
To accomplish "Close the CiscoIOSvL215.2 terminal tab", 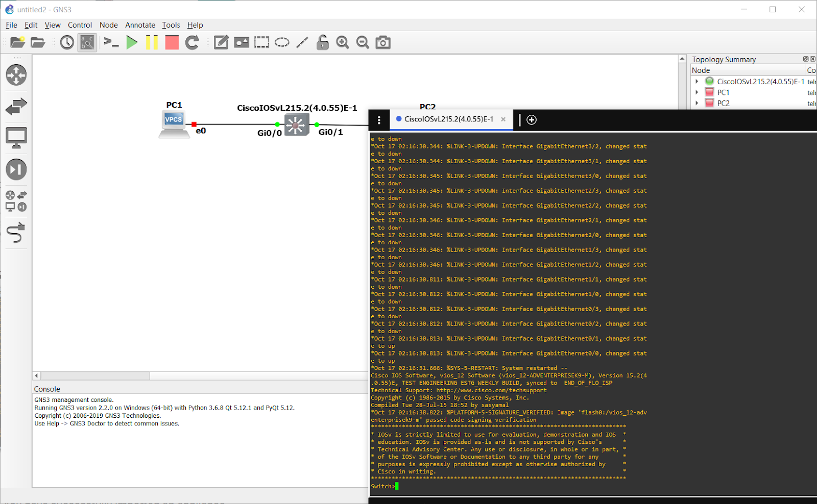I will (503, 119).
